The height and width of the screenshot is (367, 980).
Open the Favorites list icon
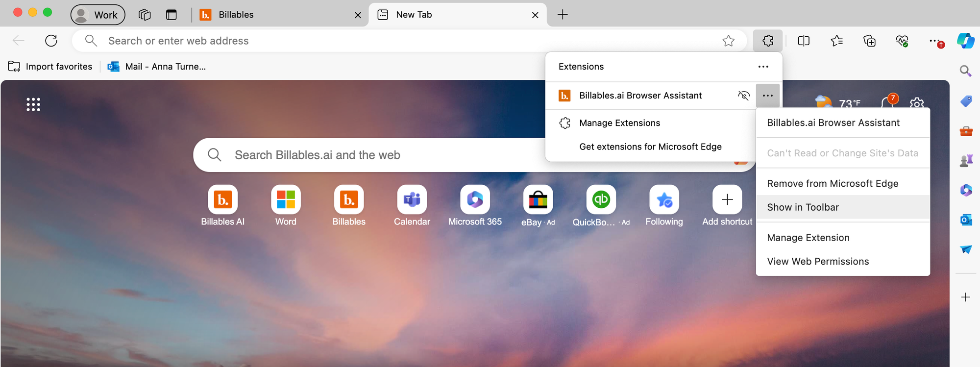(x=836, y=41)
